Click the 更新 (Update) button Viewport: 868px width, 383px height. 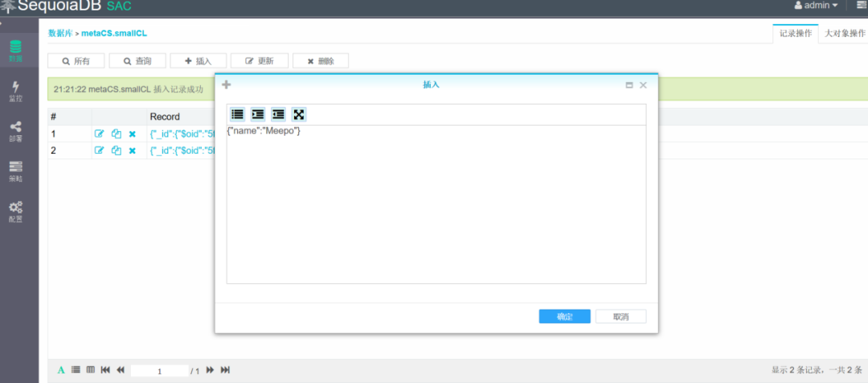pos(260,61)
